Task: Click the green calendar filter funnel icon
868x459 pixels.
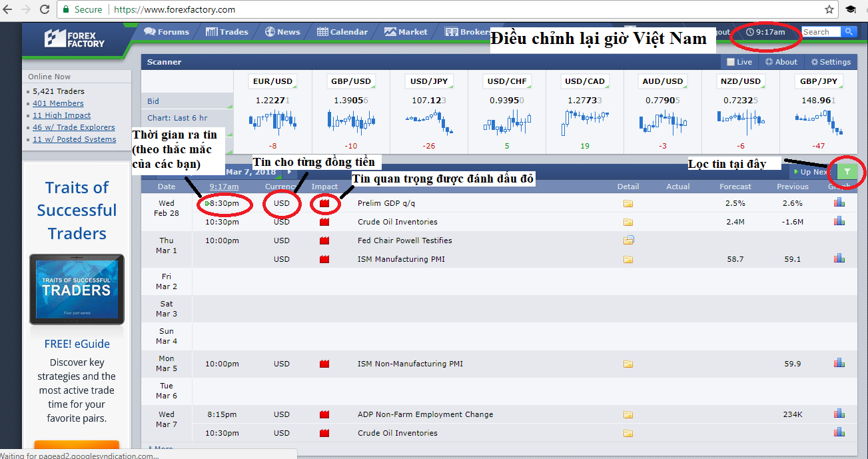Action: coord(847,172)
